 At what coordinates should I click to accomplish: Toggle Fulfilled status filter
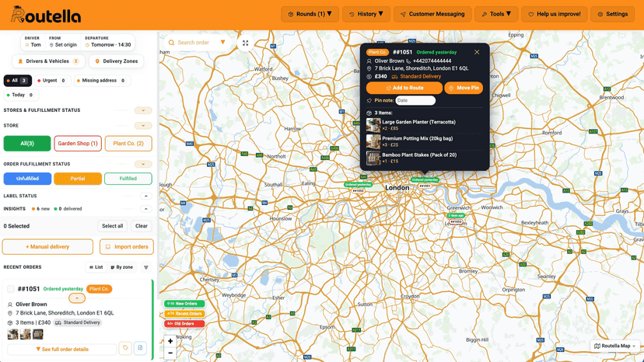tap(128, 179)
